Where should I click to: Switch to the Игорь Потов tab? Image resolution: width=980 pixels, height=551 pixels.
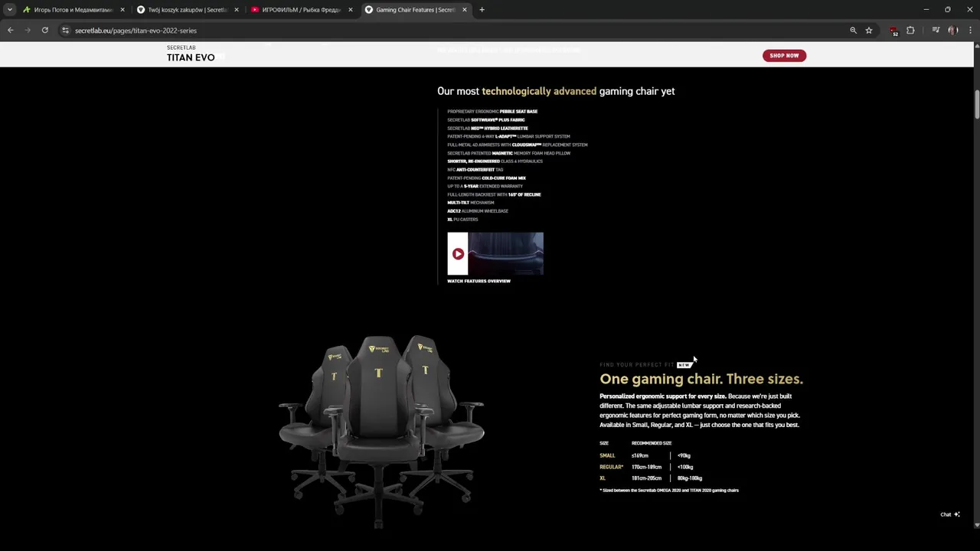tap(73, 10)
